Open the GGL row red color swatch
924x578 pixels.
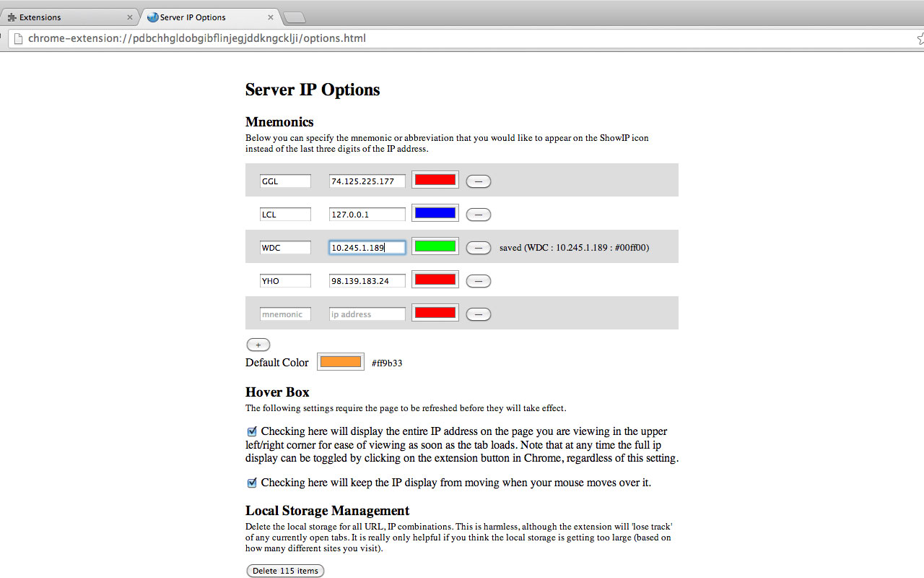(435, 180)
